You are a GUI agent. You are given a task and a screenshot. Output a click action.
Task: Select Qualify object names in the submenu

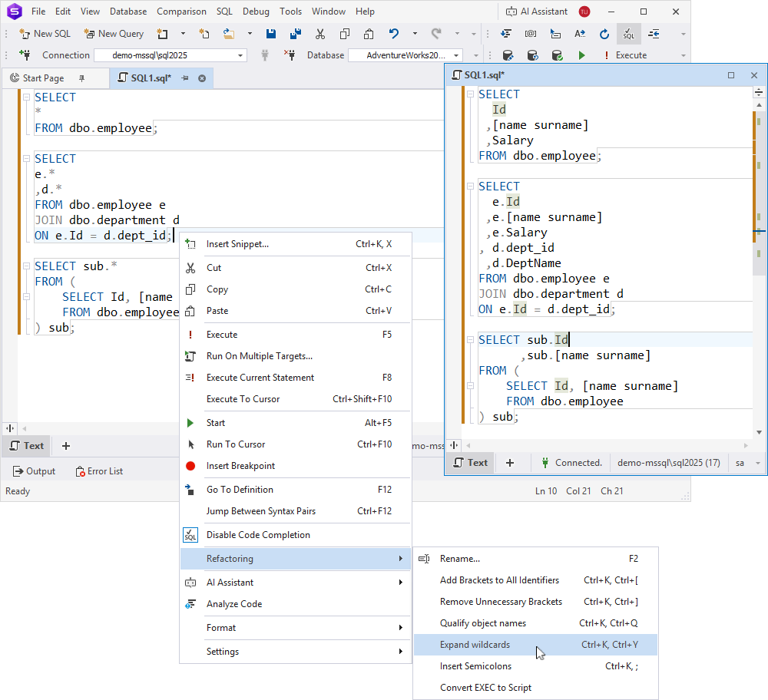(x=535, y=623)
